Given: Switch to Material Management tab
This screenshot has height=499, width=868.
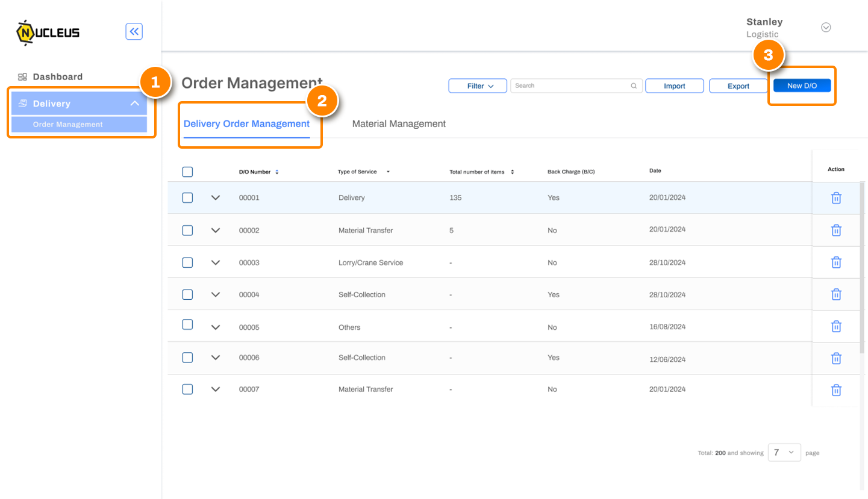Looking at the screenshot, I should point(399,124).
